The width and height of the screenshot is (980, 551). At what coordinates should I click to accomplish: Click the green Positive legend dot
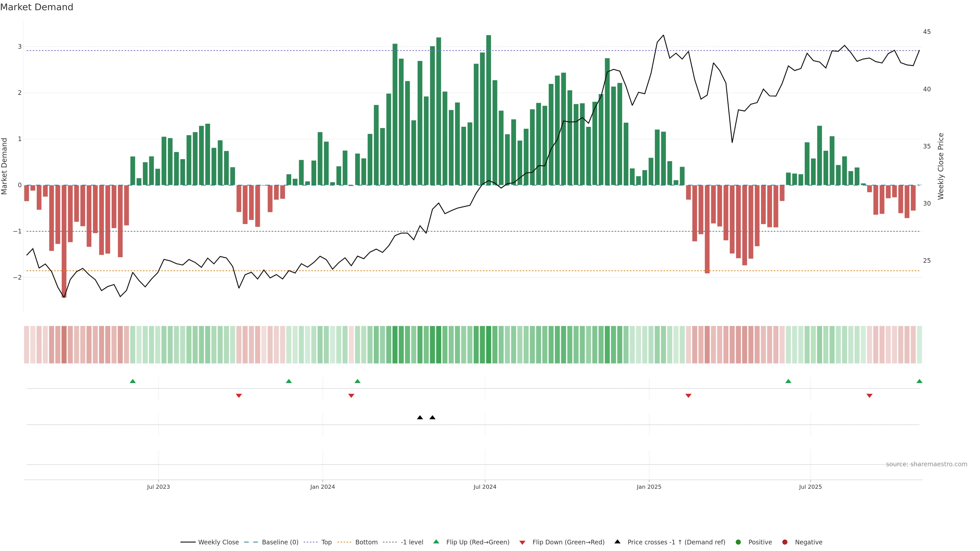pyautogui.click(x=738, y=542)
